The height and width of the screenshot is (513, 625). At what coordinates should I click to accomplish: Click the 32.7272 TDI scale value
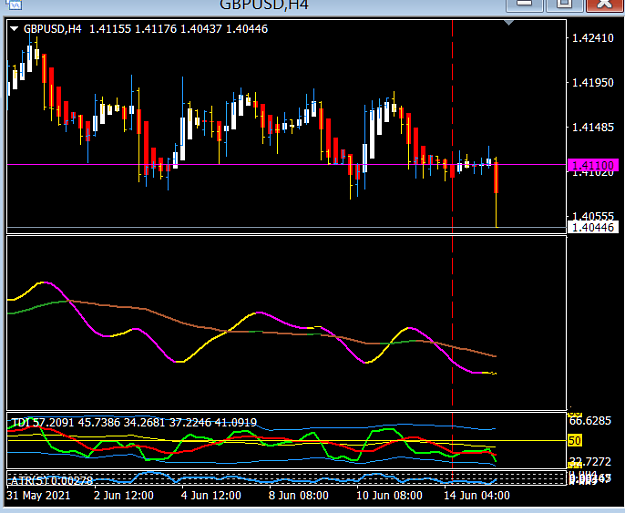pos(590,462)
